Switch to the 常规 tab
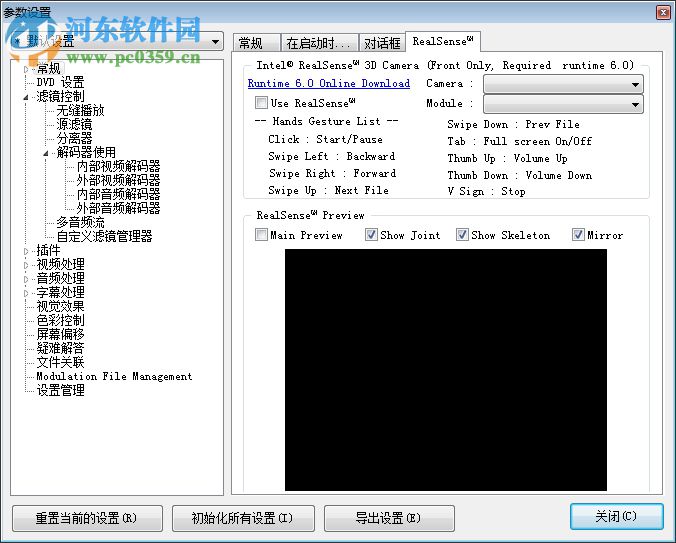The height and width of the screenshot is (543, 676). (x=257, y=43)
